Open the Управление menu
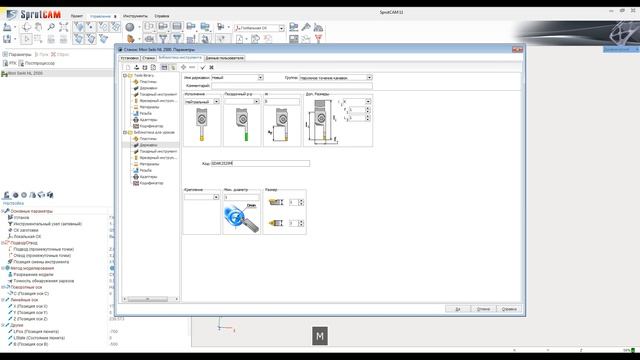The image size is (640, 360). point(100,16)
